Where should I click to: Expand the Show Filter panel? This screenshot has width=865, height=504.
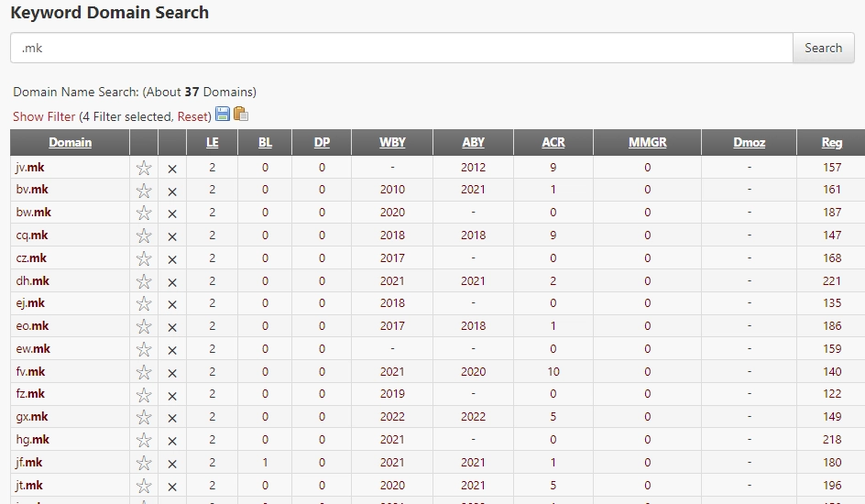[x=44, y=116]
